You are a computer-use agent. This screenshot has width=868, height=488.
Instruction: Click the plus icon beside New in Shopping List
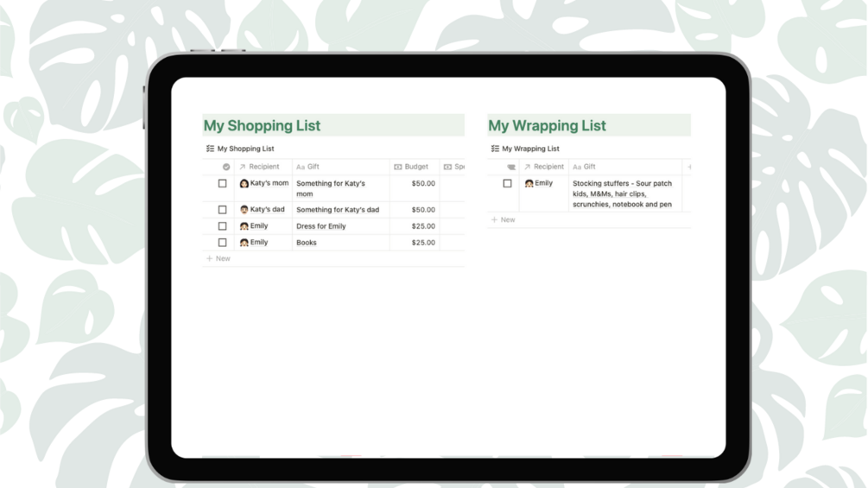tap(209, 258)
